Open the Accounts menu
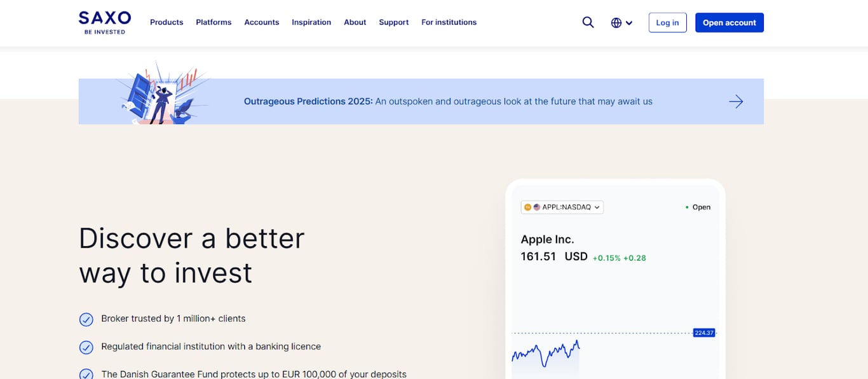Image resolution: width=868 pixels, height=379 pixels. point(262,22)
